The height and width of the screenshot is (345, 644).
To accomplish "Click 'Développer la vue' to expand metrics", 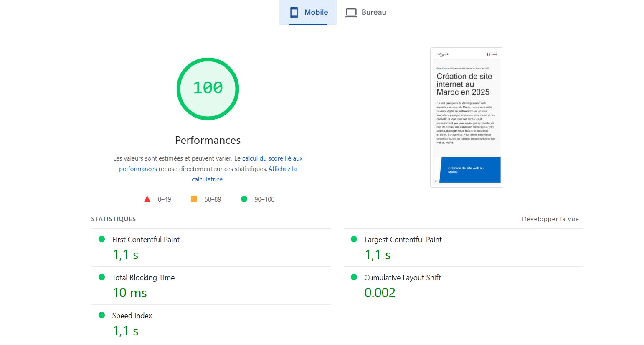I will coord(550,219).
